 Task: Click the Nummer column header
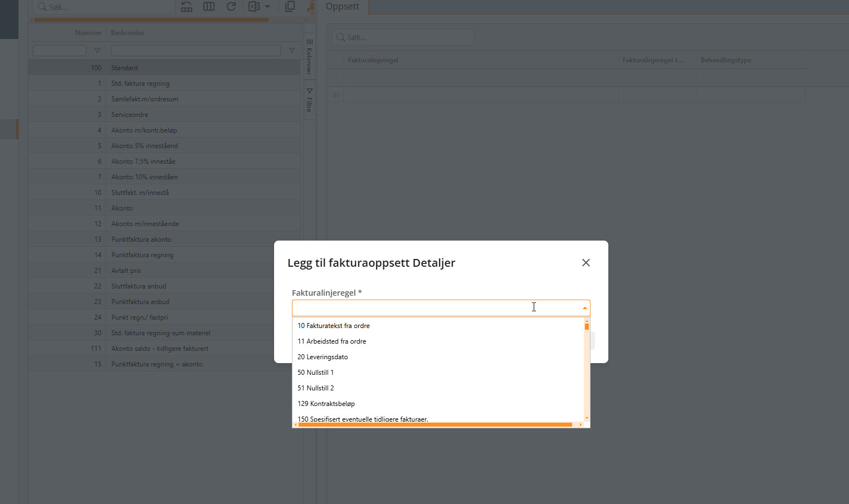click(89, 33)
